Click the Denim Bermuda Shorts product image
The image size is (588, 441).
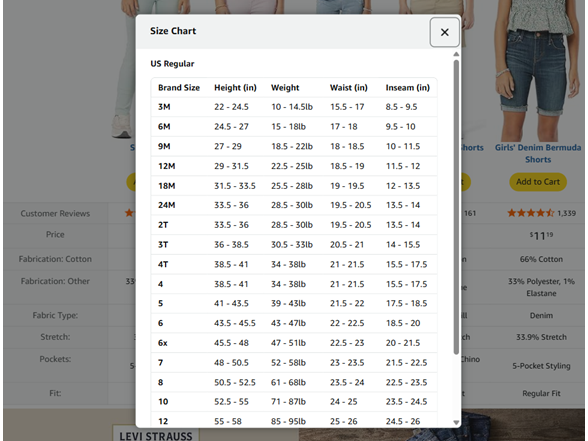pos(536,70)
